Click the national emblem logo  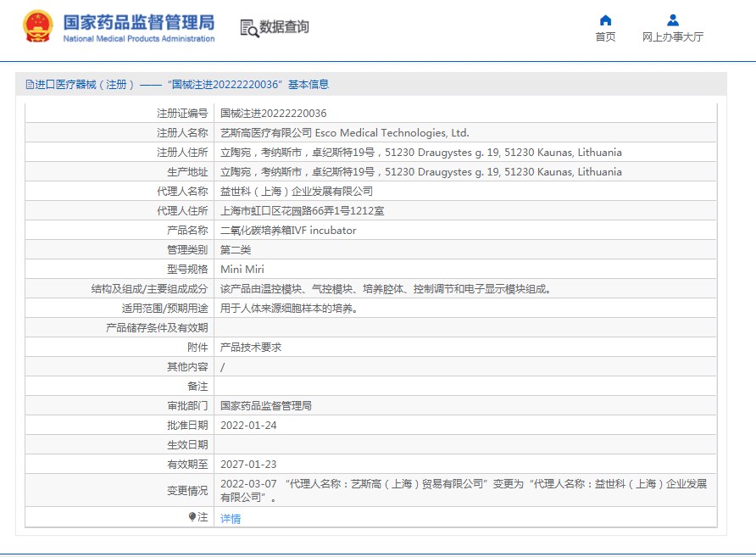point(37,27)
